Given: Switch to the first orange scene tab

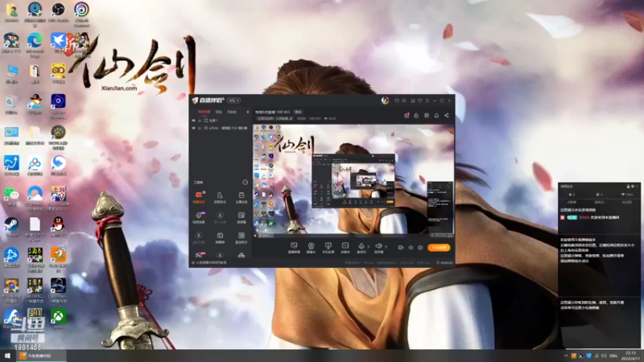Looking at the screenshot, I should 204,112.
